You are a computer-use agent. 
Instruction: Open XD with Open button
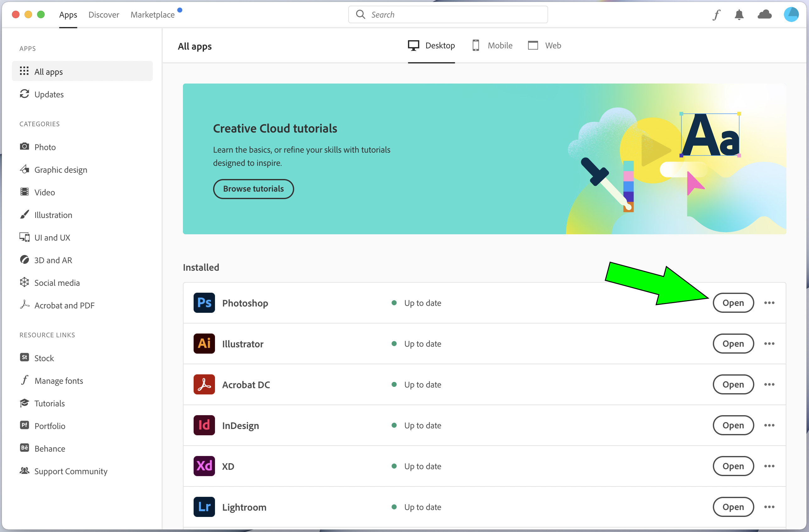733,466
